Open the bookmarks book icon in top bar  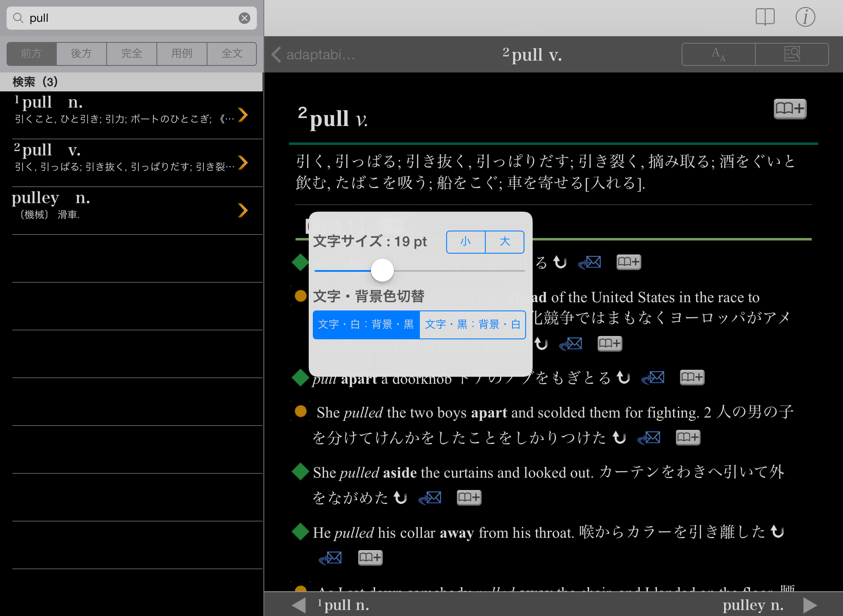765,17
